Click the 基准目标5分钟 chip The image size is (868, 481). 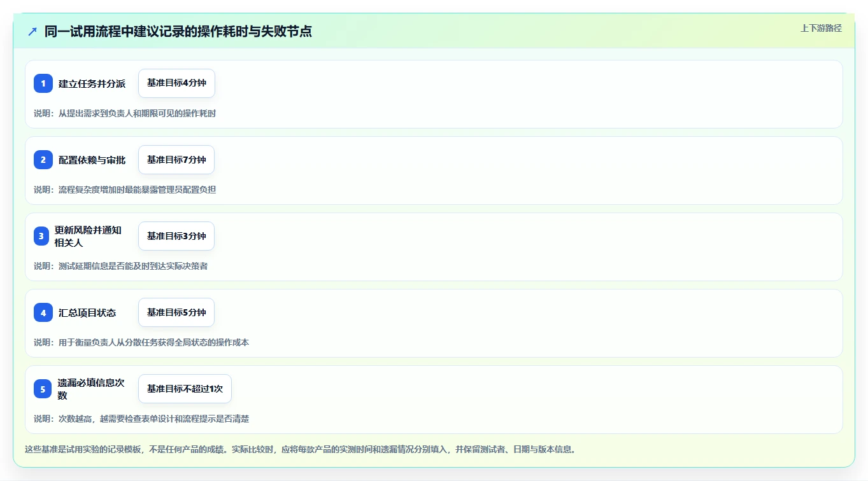click(x=176, y=312)
